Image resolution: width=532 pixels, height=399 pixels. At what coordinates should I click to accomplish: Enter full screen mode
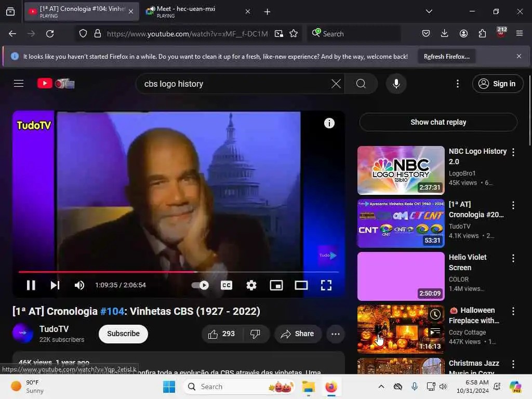click(x=326, y=285)
